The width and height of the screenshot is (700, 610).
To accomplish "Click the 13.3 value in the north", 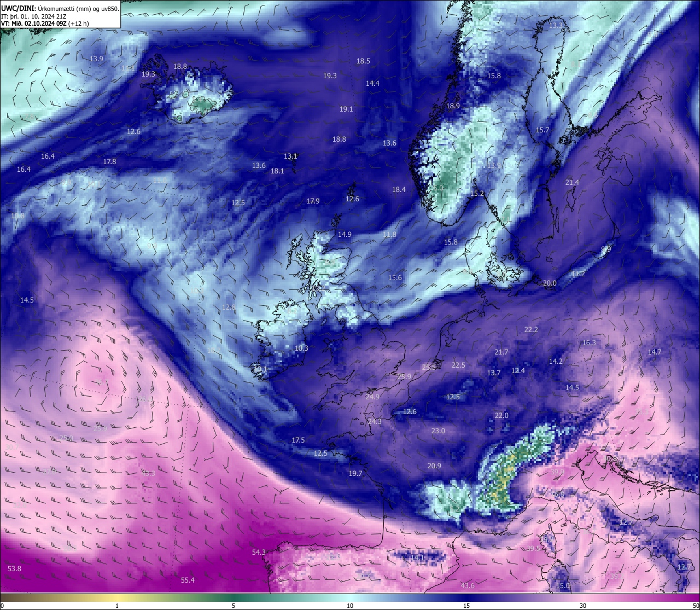I will click(x=555, y=25).
